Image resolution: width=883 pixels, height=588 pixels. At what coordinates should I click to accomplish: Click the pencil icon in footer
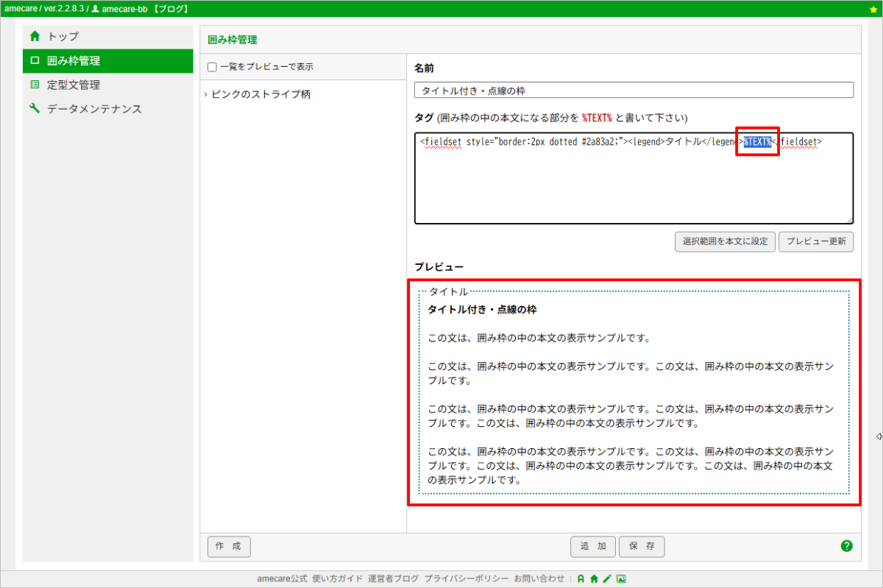click(x=607, y=579)
